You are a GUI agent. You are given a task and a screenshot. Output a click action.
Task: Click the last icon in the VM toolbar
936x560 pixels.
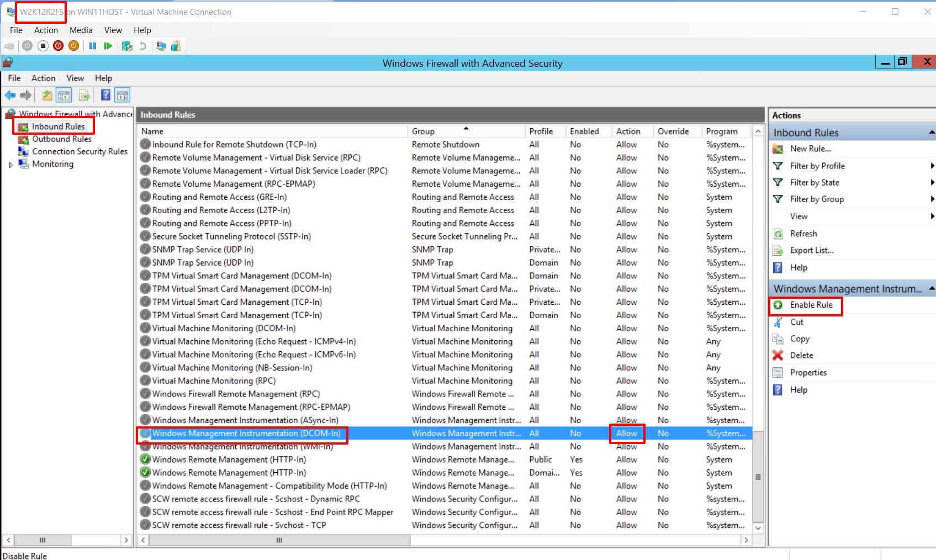click(x=176, y=46)
